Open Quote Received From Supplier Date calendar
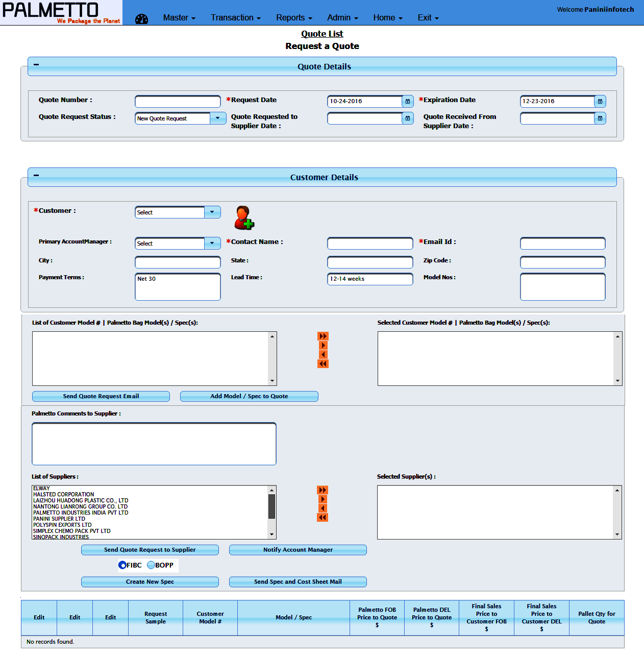Image resolution: width=644 pixels, height=658 pixels. [x=600, y=118]
